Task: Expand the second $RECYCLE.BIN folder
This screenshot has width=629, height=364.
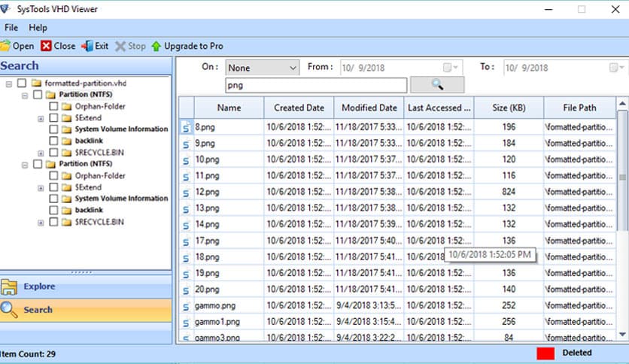Action: coord(41,223)
